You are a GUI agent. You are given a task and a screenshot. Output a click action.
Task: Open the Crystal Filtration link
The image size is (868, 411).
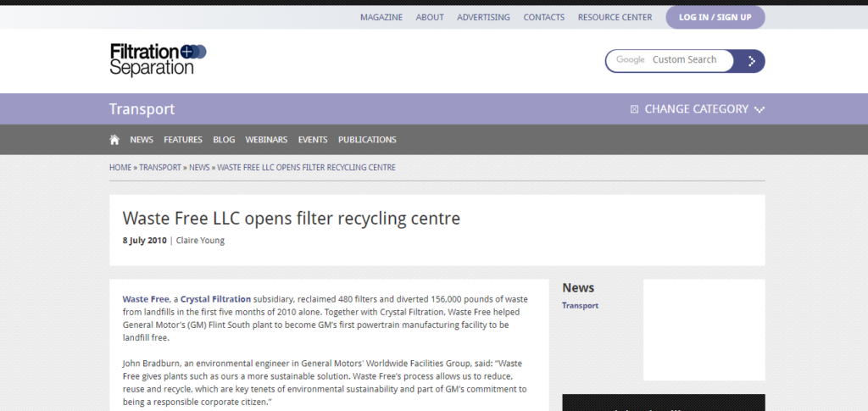[215, 299]
